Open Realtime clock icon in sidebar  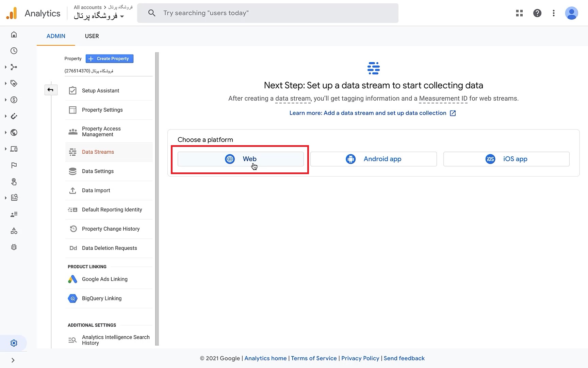(14, 51)
